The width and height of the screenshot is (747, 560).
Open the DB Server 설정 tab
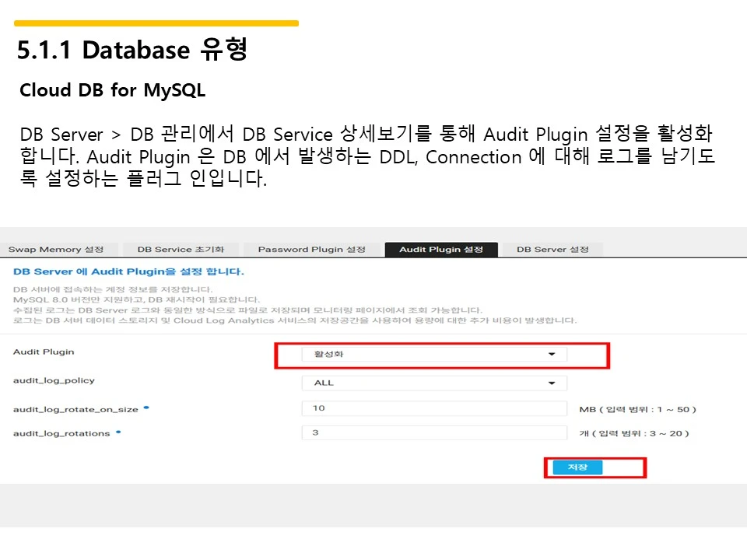pyautogui.click(x=552, y=250)
